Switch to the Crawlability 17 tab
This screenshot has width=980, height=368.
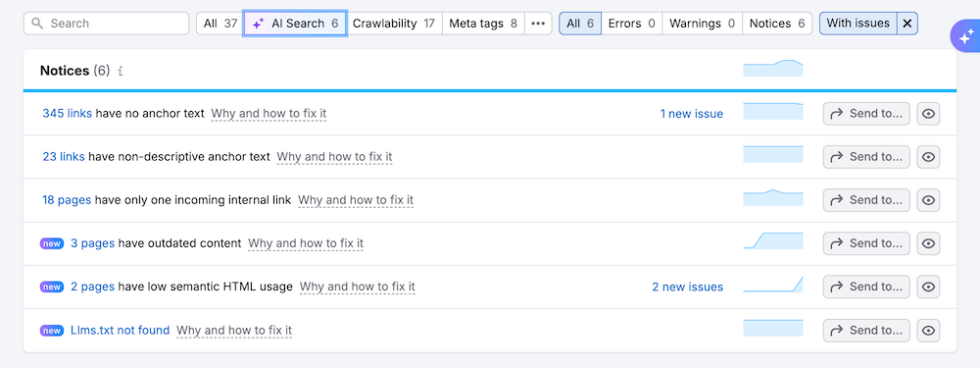394,24
